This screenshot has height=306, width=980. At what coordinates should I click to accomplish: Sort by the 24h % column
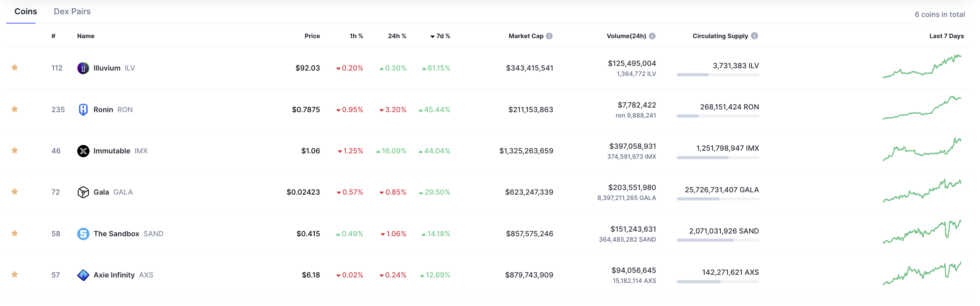[397, 36]
